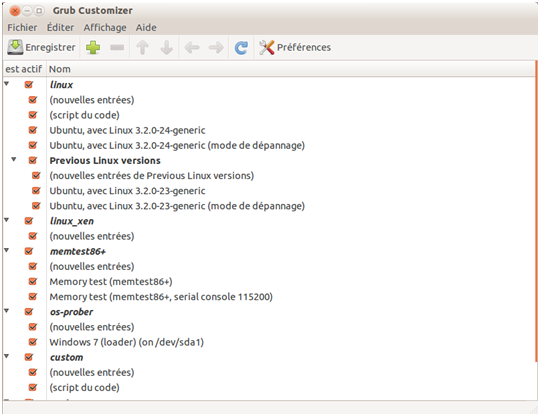This screenshot has height=416, width=540.
Task: Click the Enregistrer button label
Action: 50,48
